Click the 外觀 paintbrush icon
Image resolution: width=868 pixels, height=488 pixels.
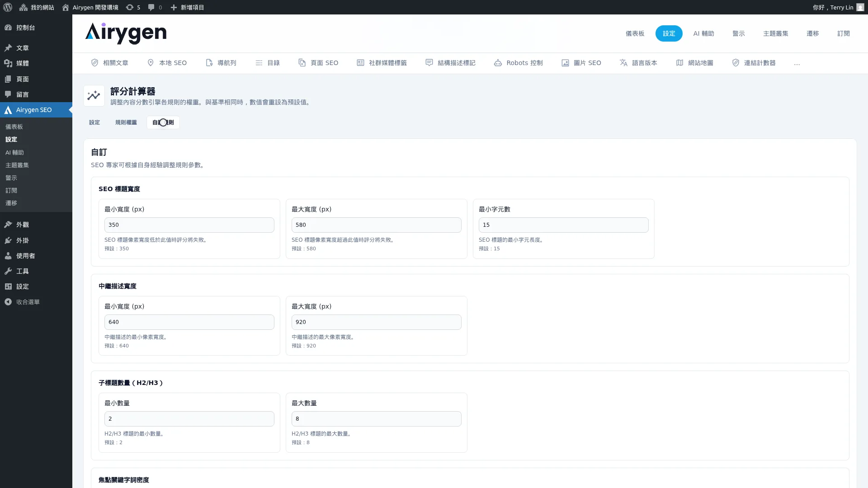(x=8, y=225)
